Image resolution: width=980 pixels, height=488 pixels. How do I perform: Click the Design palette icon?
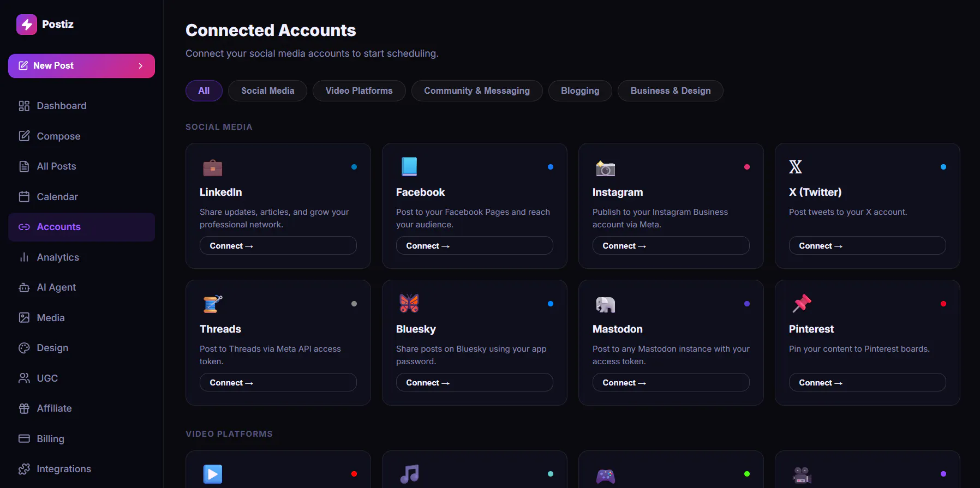click(24, 348)
